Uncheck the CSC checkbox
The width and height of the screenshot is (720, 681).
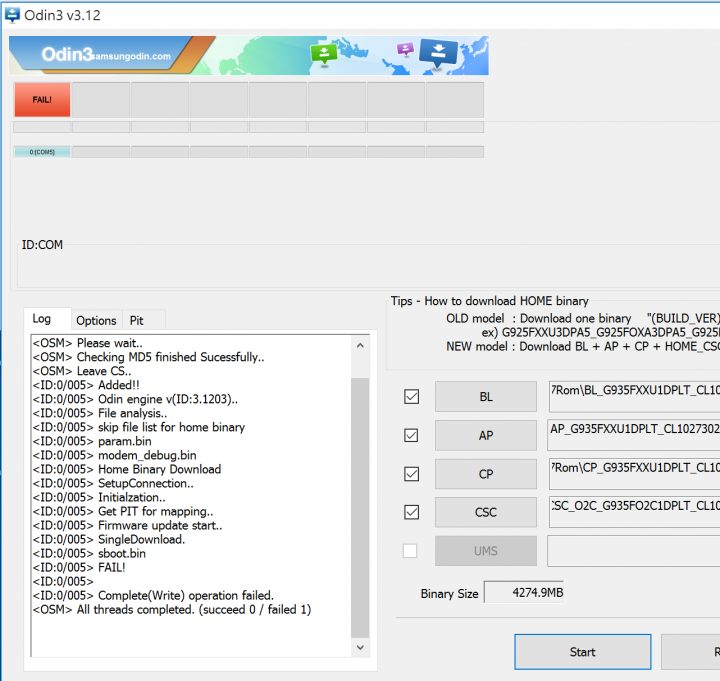411,512
